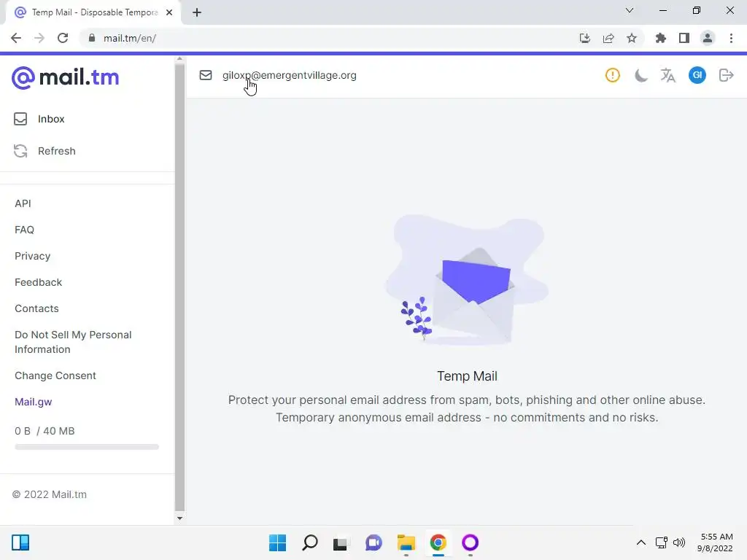Open the Contacts link
The height and width of the screenshot is (560, 747).
tap(36, 308)
